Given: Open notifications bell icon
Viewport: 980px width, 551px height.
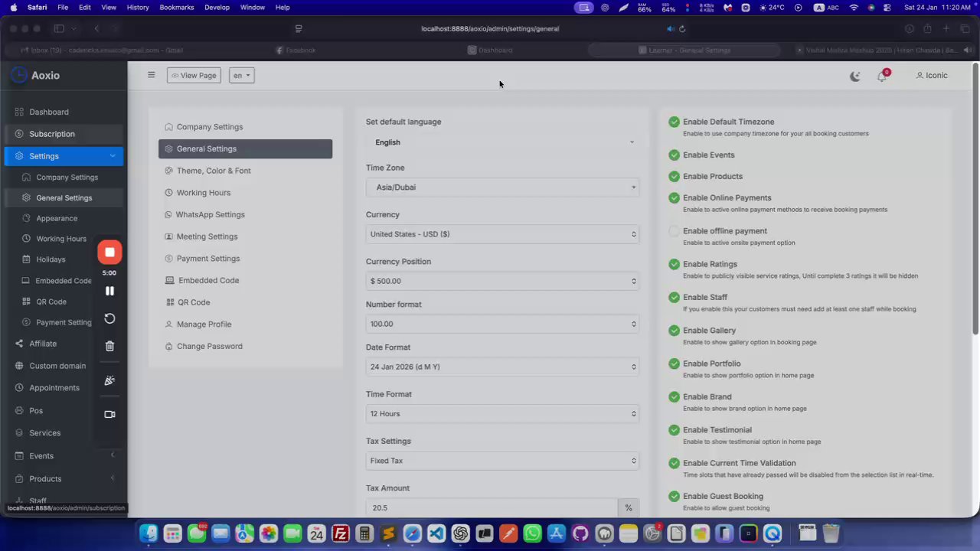Looking at the screenshot, I should [x=882, y=76].
